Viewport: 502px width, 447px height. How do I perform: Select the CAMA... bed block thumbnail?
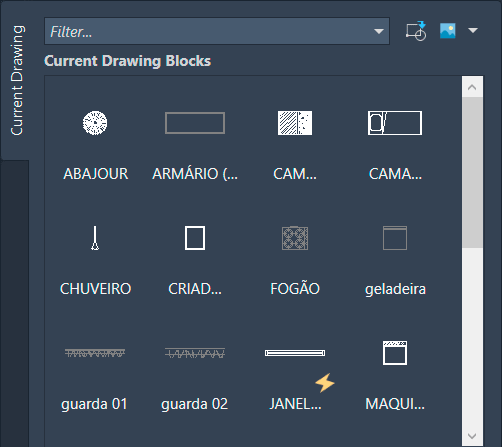[x=395, y=123]
